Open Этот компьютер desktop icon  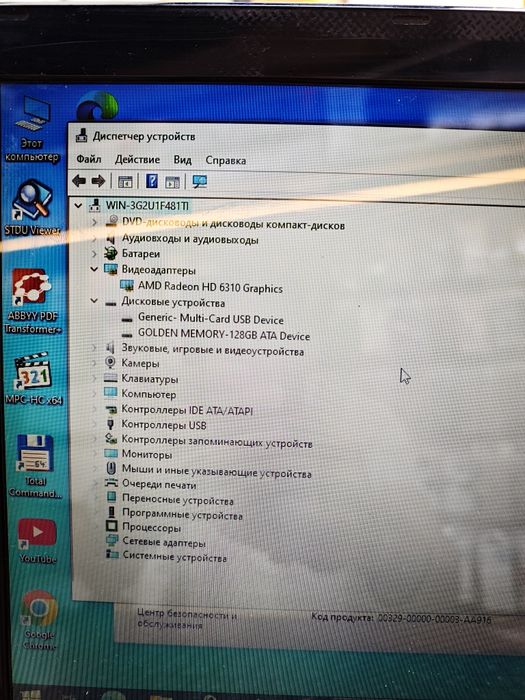32,129
